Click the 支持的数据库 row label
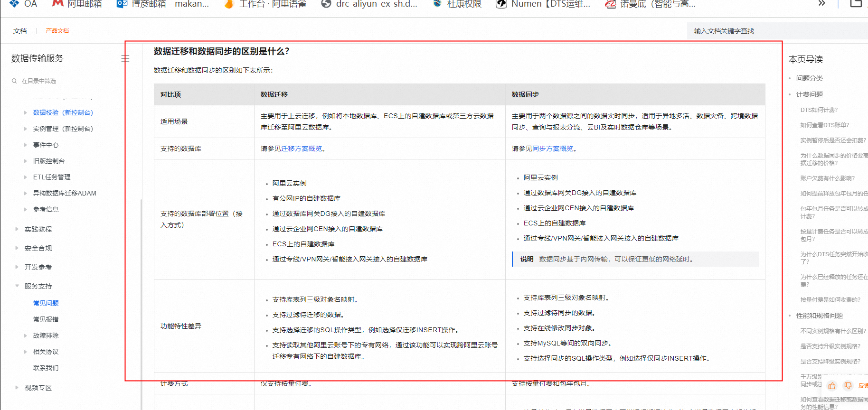This screenshot has height=410, width=868. [x=181, y=149]
